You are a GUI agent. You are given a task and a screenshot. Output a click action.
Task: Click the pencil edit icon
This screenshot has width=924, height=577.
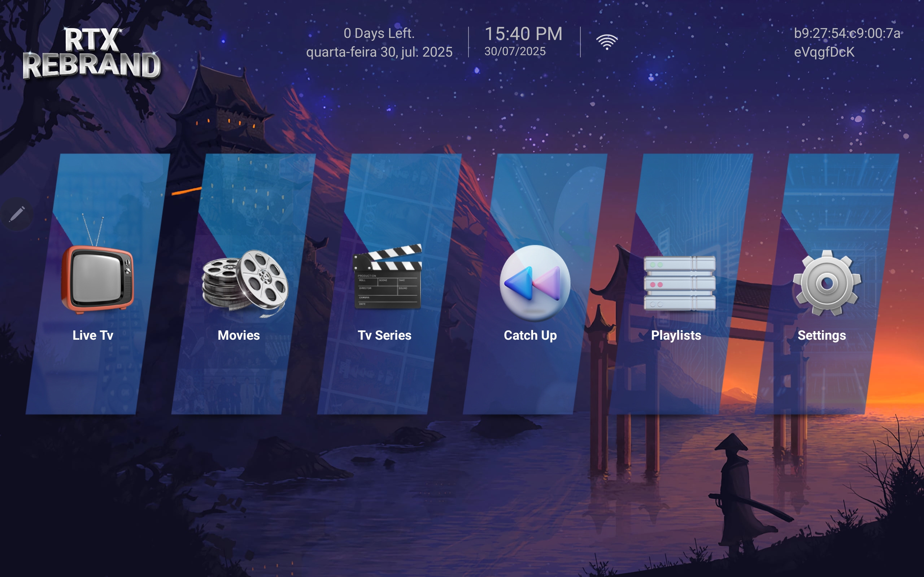point(17,214)
